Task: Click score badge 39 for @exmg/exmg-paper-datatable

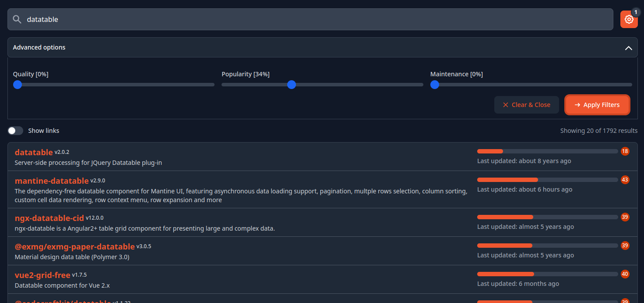Action: [625, 246]
